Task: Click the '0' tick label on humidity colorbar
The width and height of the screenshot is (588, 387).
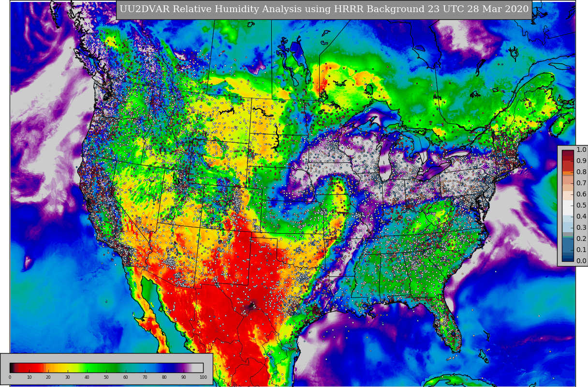Action: 10,377
